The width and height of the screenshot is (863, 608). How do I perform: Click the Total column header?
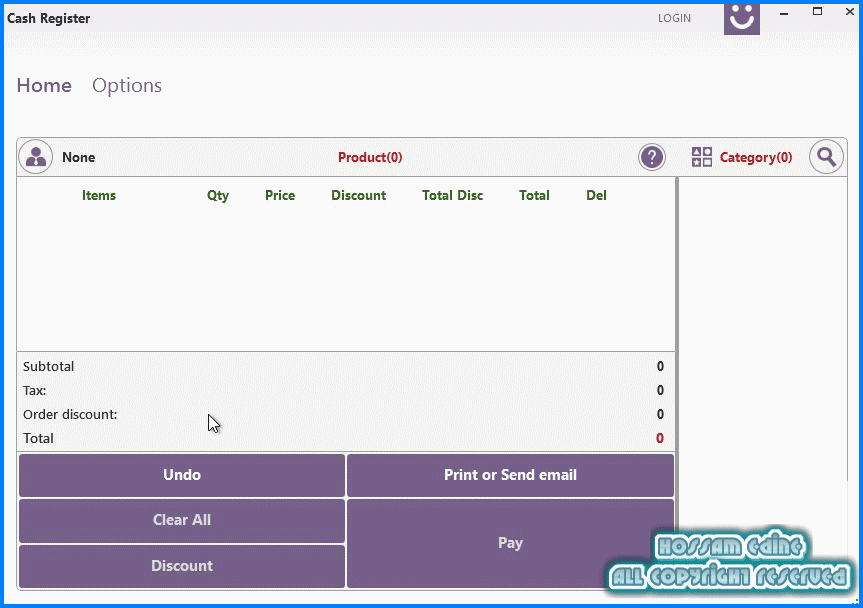point(534,195)
